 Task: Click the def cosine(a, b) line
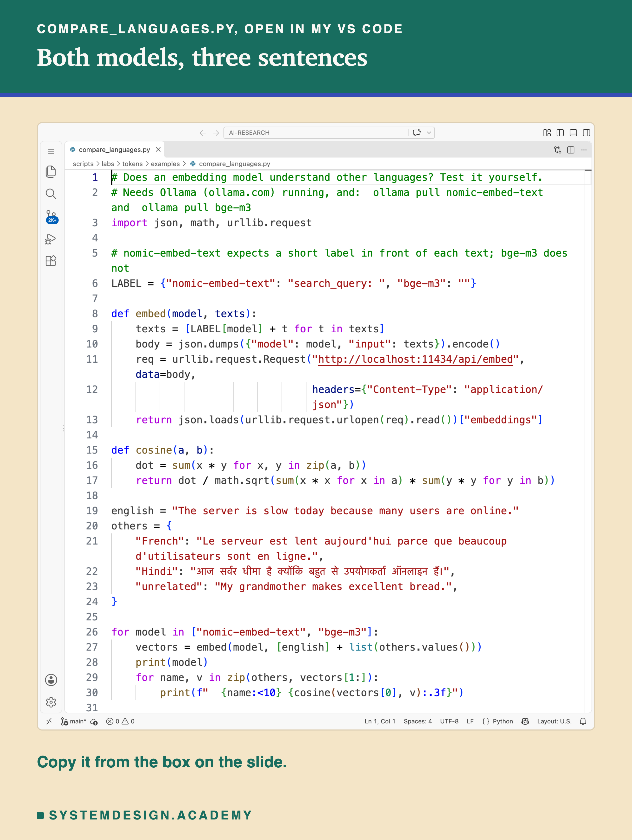click(x=163, y=450)
